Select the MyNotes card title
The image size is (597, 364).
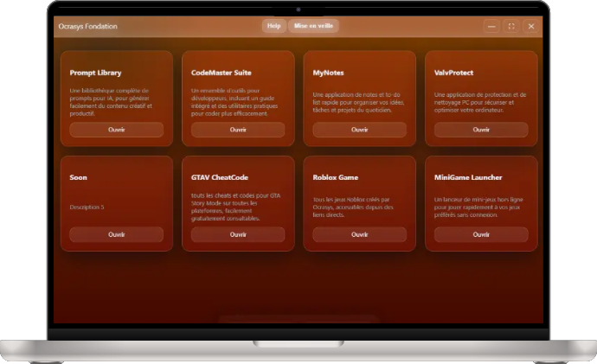tap(328, 73)
